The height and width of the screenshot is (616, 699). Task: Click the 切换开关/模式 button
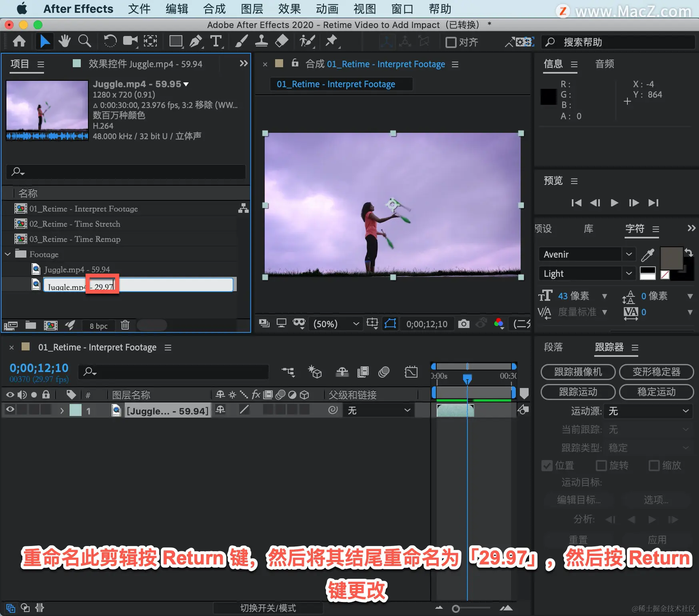point(268,608)
